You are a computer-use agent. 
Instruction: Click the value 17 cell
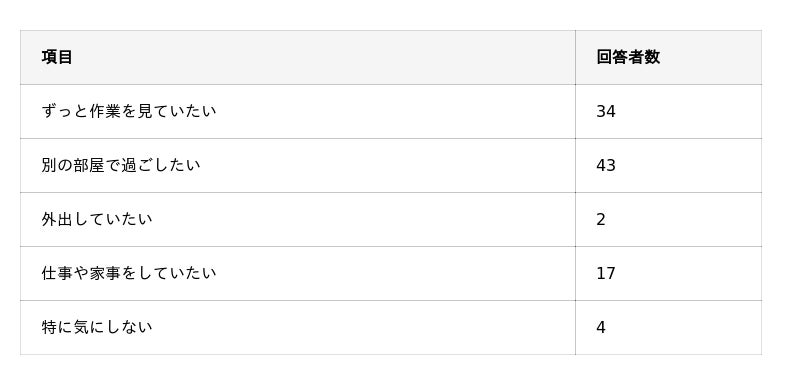click(606, 273)
